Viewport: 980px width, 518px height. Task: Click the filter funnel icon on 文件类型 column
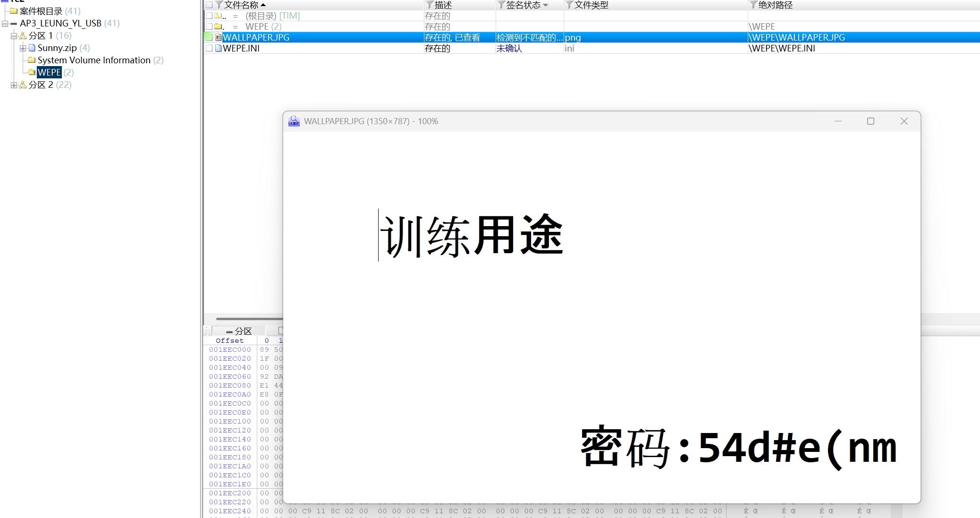point(570,5)
